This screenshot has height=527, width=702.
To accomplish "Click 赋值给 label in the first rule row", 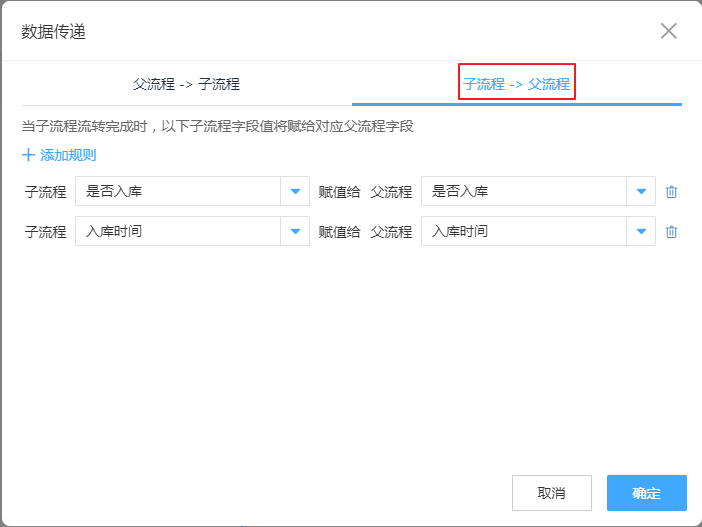I will [x=339, y=192].
